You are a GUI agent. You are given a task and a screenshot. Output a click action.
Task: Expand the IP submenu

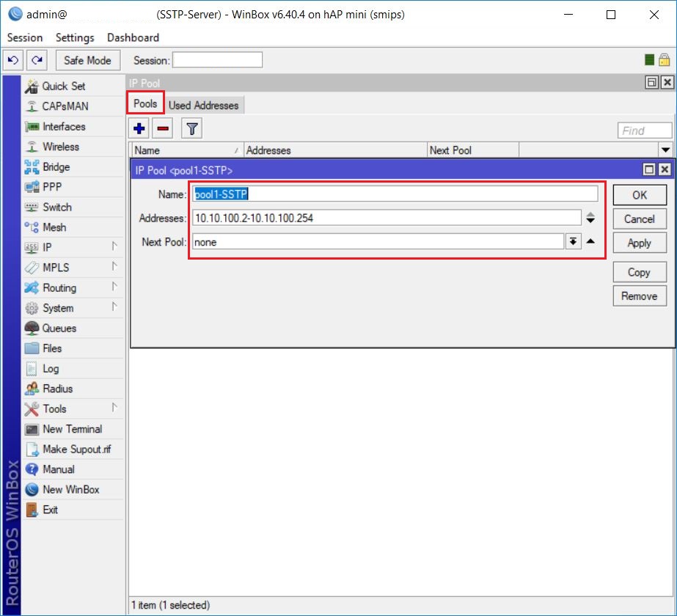click(114, 246)
